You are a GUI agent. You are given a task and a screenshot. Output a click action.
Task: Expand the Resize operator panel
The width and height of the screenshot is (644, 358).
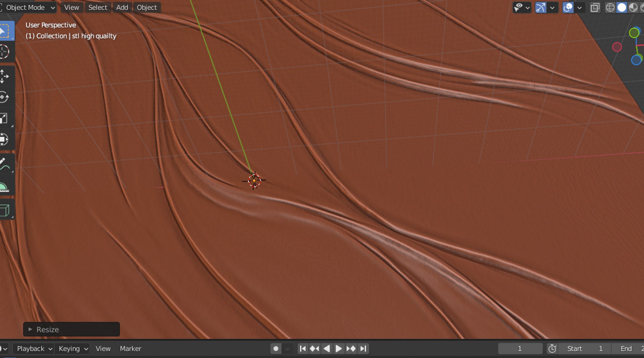point(71,329)
